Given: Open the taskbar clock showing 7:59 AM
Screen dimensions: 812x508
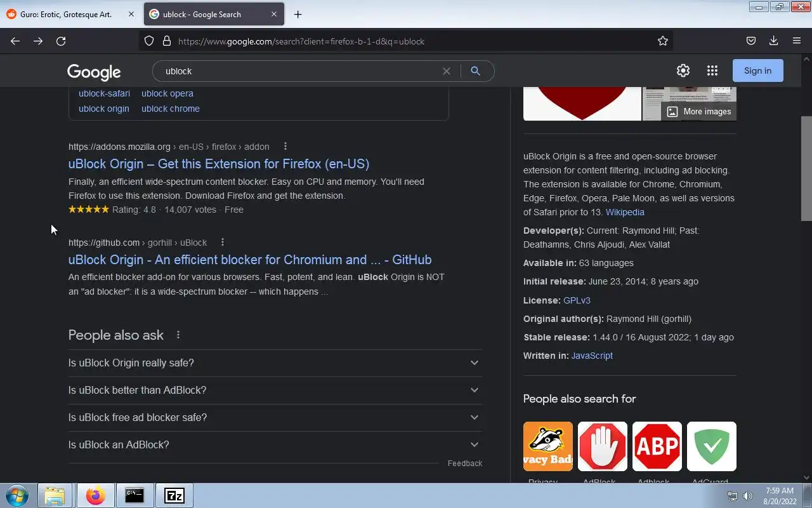Looking at the screenshot, I should point(780,496).
